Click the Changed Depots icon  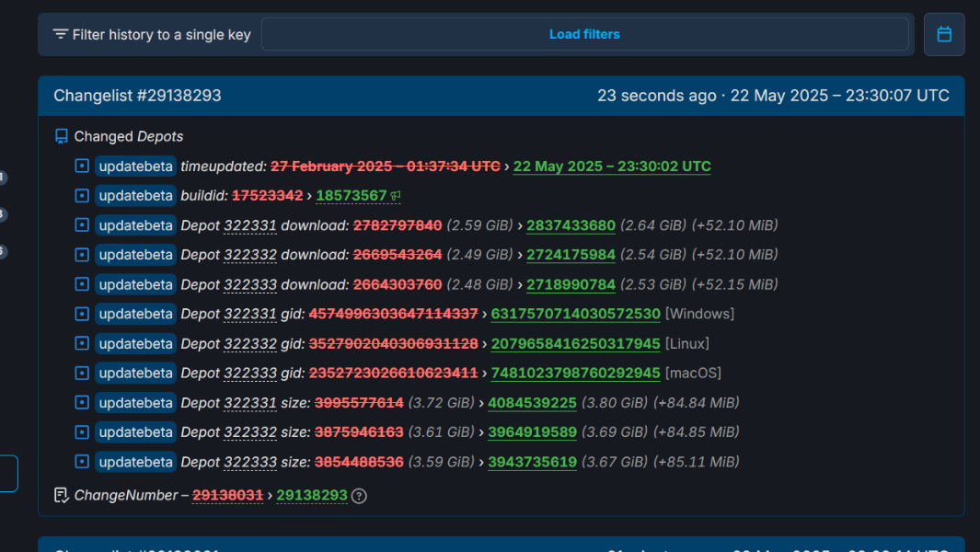[x=62, y=136]
